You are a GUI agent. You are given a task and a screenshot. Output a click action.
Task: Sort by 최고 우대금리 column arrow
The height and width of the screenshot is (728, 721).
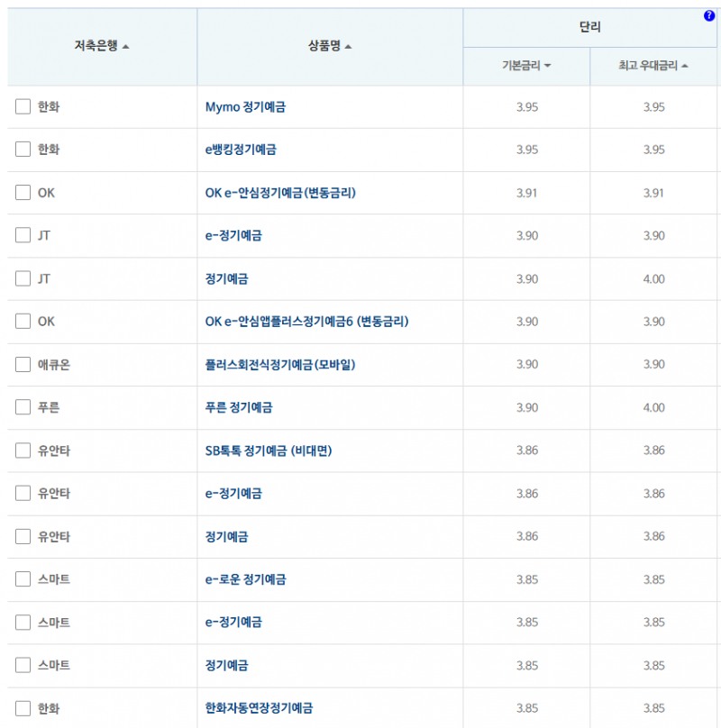pos(684,66)
